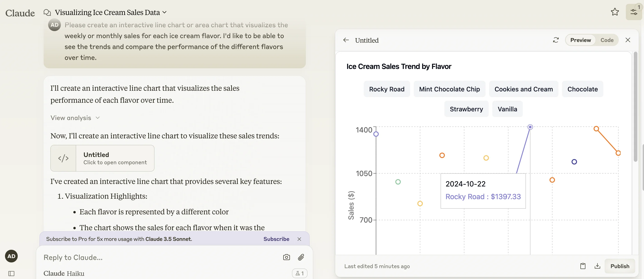Click the Publish button
The width and height of the screenshot is (644, 279).
[x=619, y=266]
